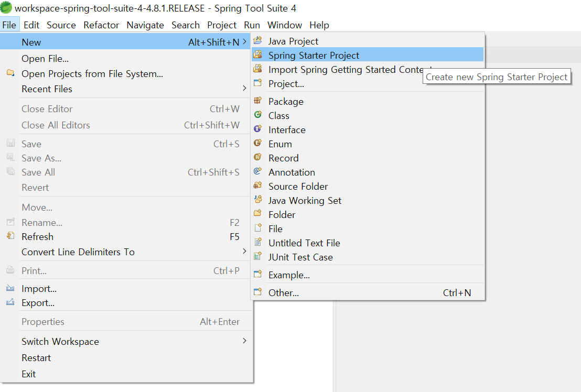The width and height of the screenshot is (581, 392).
Task: Select Spring Starter Project
Action: tap(368, 55)
